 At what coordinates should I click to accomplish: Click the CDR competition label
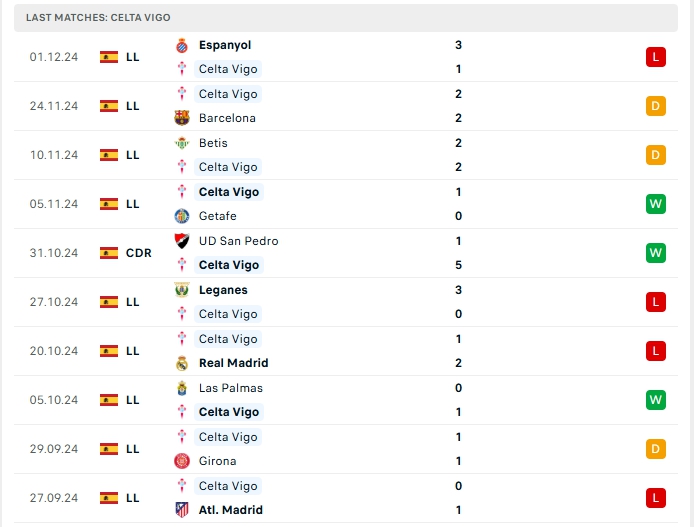click(x=139, y=253)
